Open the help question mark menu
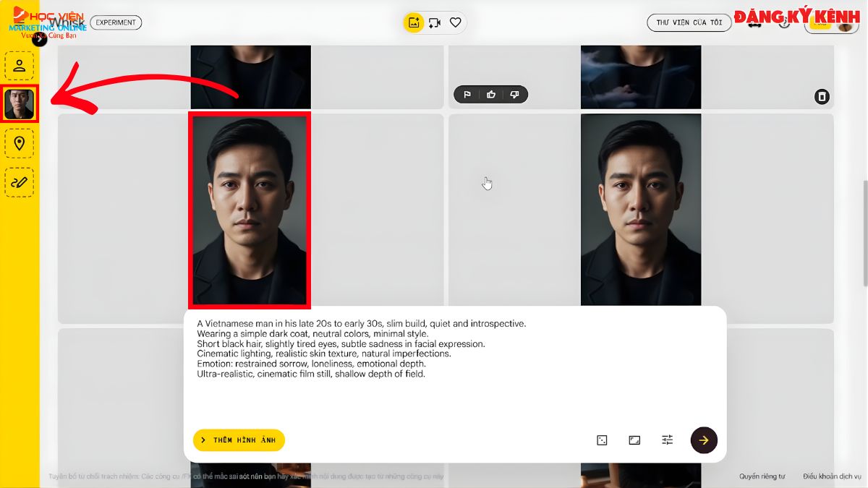The width and height of the screenshot is (868, 488). (785, 22)
